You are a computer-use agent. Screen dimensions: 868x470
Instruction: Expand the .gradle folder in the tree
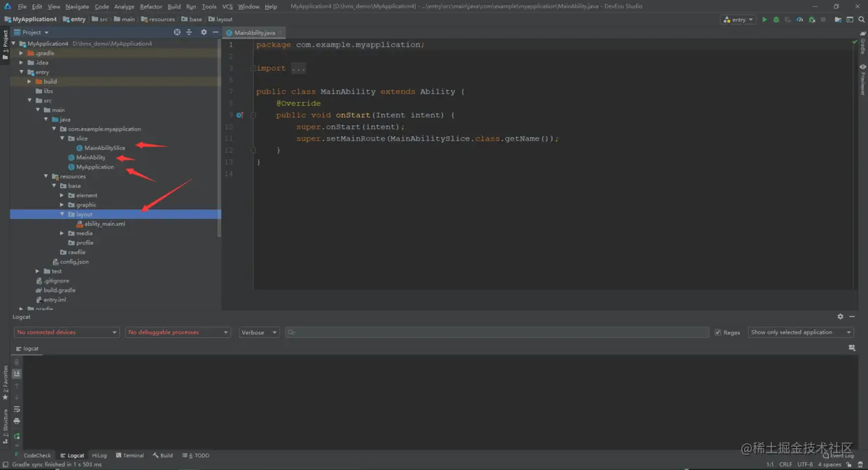tap(21, 53)
